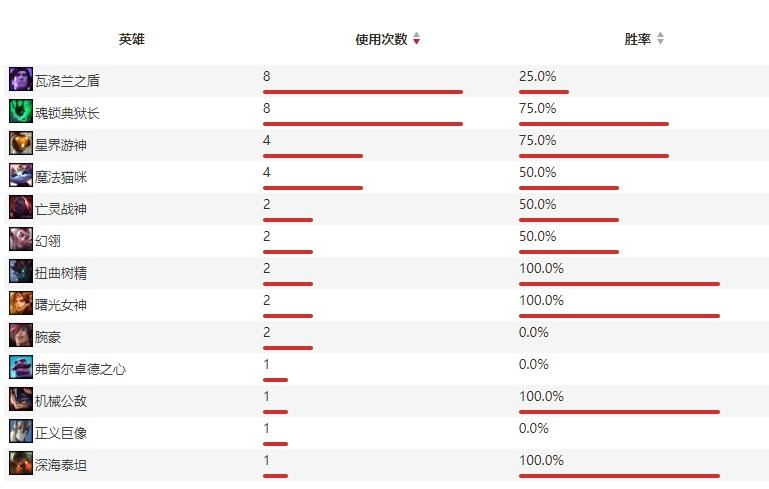Click the 机械公敌 hero portrait icon
769x489 pixels.
21,400
